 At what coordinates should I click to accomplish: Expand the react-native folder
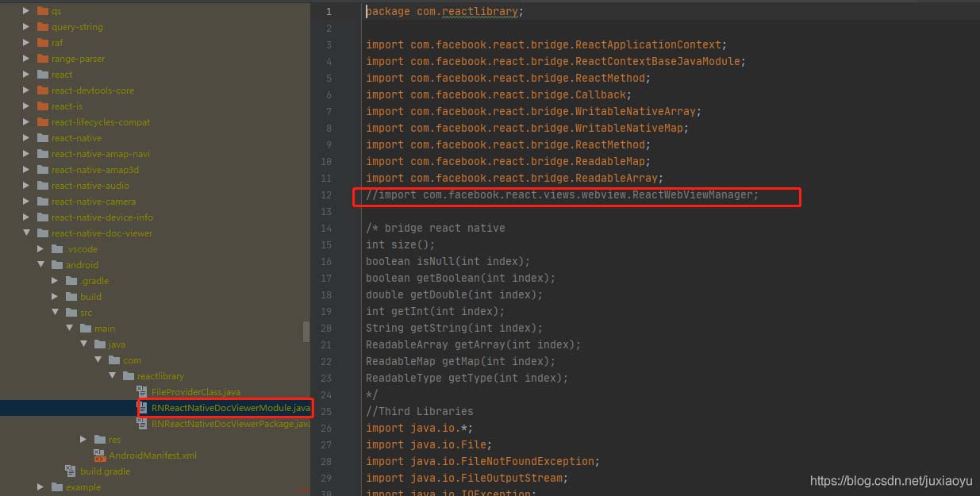tap(26, 137)
